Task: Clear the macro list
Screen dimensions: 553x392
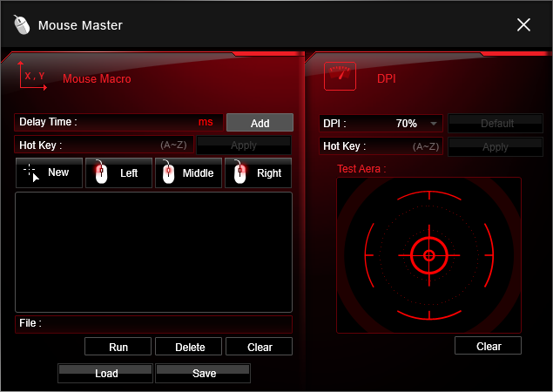Action: point(260,347)
